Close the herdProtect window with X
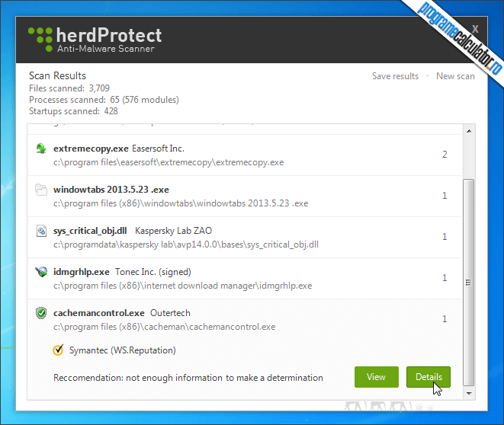The width and height of the screenshot is (504, 425). tap(475, 29)
